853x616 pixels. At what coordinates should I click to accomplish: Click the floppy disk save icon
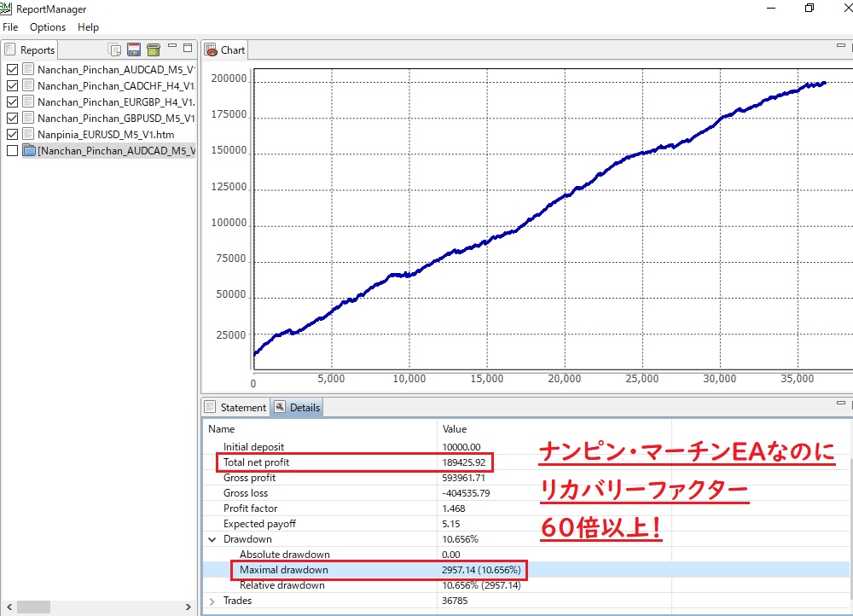(134, 49)
